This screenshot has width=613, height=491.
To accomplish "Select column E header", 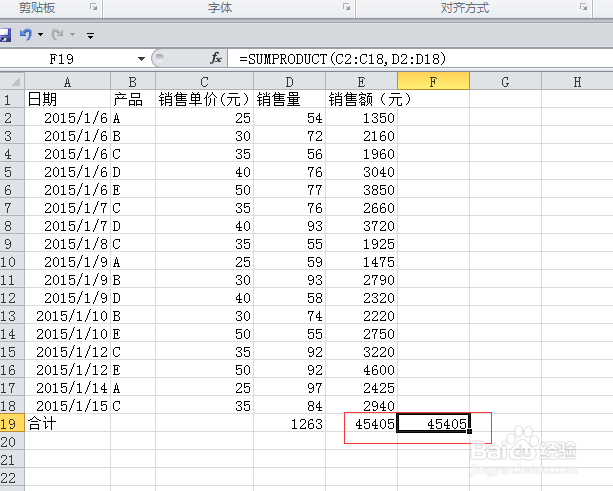I will 362,82.
